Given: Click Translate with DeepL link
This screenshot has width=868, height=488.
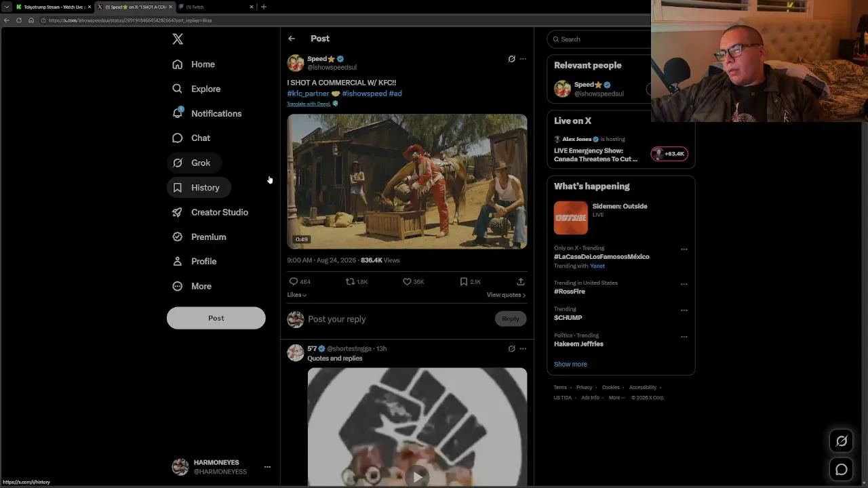Looking at the screenshot, I should (309, 104).
